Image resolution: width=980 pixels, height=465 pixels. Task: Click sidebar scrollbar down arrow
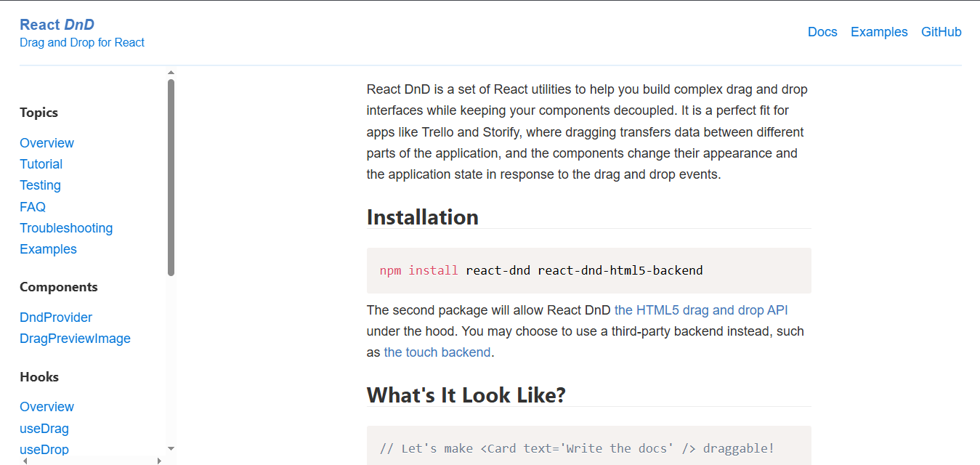pos(171,449)
